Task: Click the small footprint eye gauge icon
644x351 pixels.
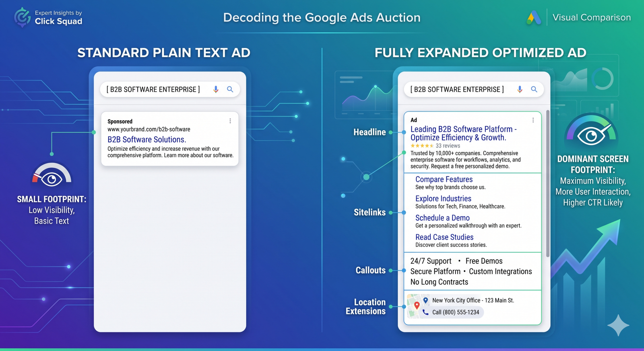Action: click(52, 175)
